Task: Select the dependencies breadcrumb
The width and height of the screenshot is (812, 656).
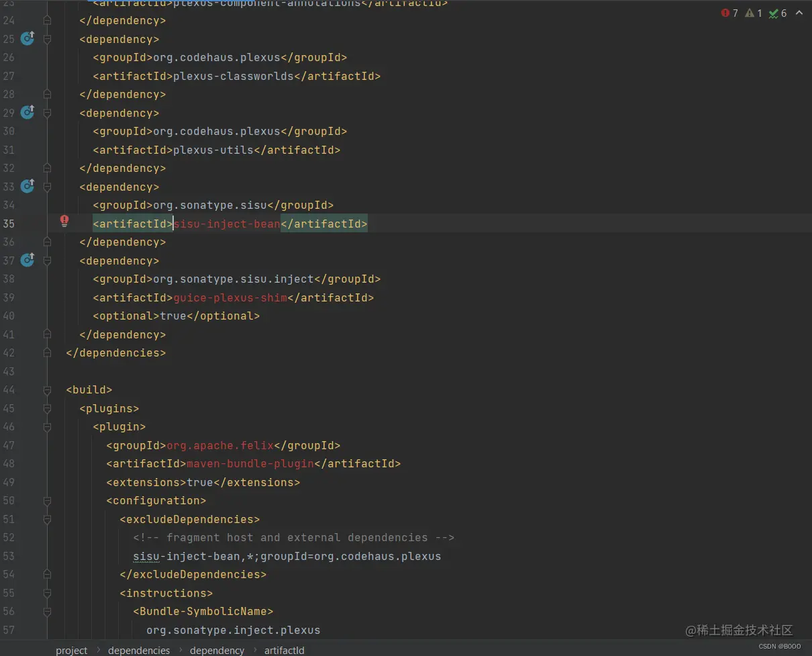Action: (x=139, y=650)
